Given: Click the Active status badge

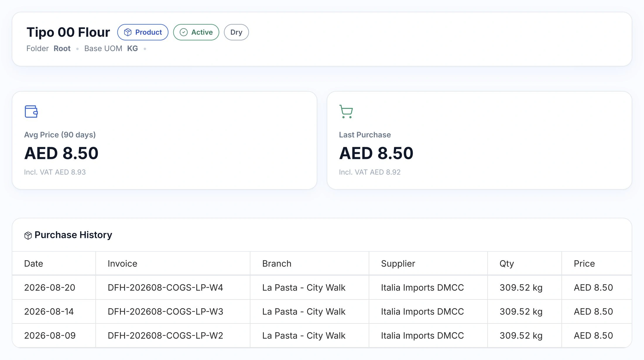Looking at the screenshot, I should 196,32.
